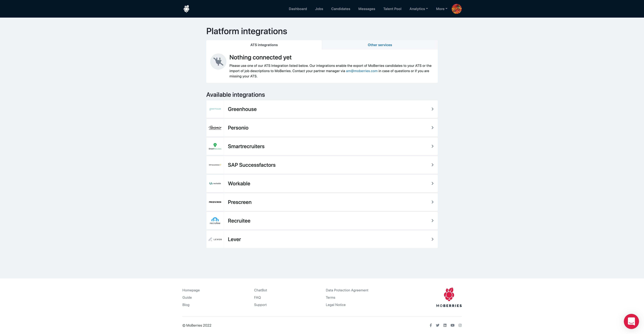Viewport: 644px width, 334px height.
Task: Expand the Analytics dropdown menu
Action: pos(418,9)
